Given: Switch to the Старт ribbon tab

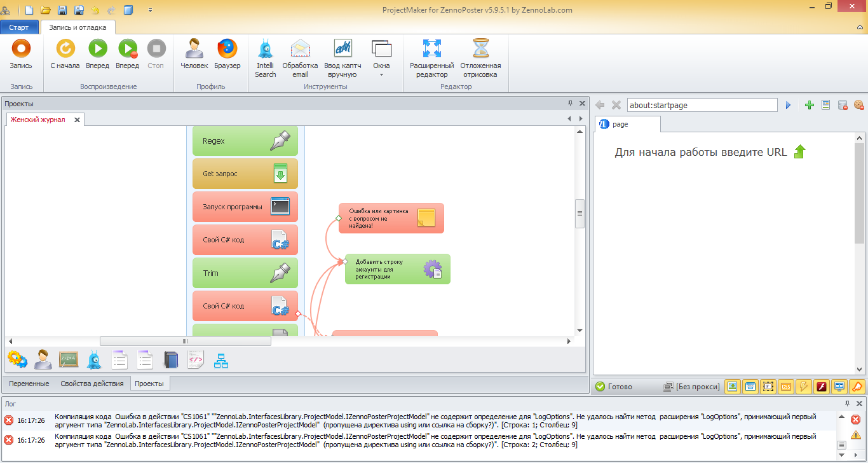Looking at the screenshot, I should pos(19,27).
